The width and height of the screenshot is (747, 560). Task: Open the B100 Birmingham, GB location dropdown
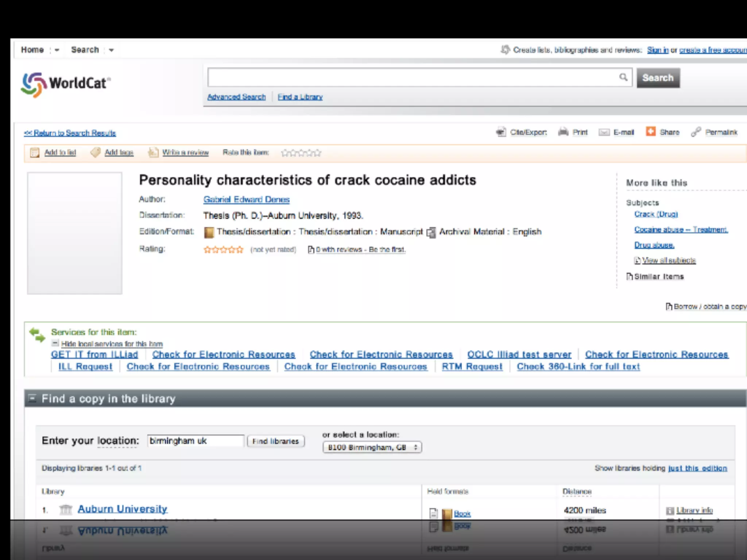click(x=372, y=447)
